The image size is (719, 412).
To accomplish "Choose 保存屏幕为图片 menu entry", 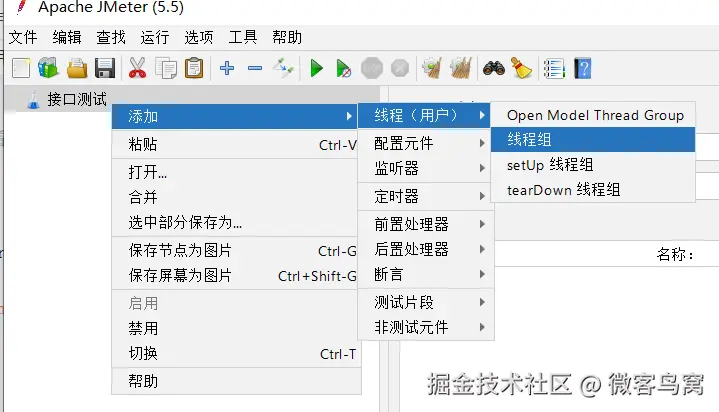I will click(235, 276).
